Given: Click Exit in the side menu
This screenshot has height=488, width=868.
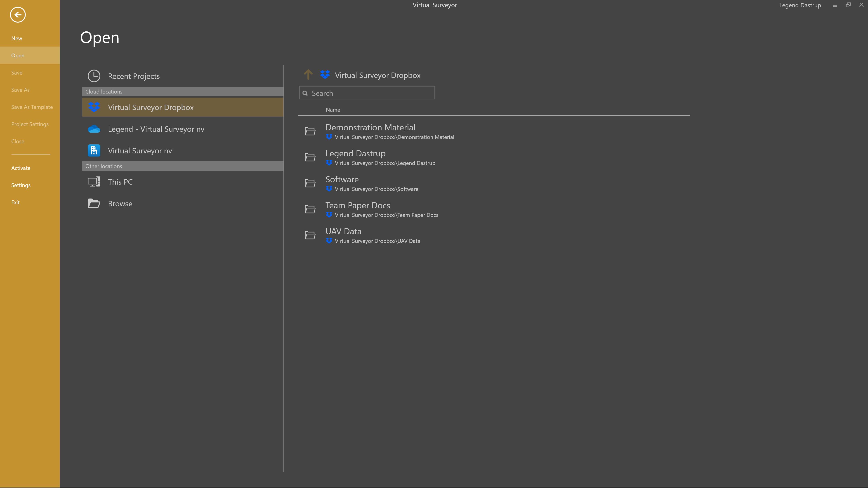Looking at the screenshot, I should click(15, 202).
